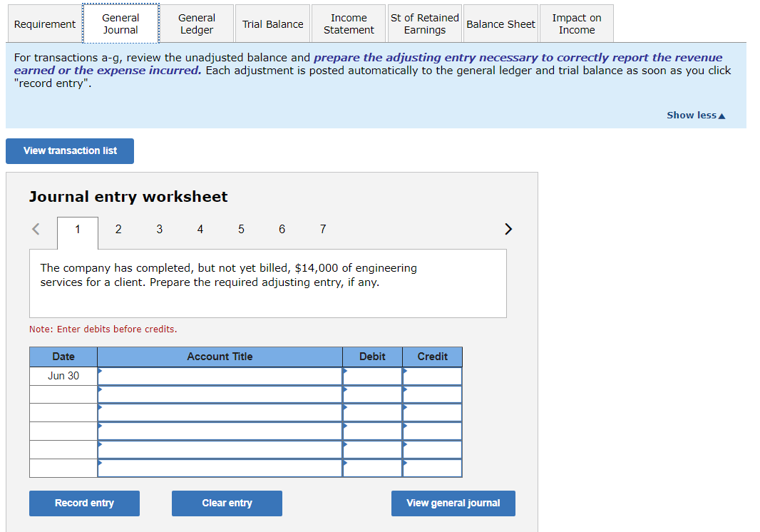Click Debit field in second row
760x532 pixels.
(372, 395)
